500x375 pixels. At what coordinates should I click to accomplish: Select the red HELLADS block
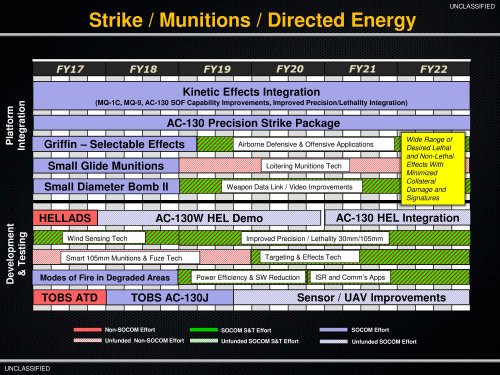[x=65, y=218]
